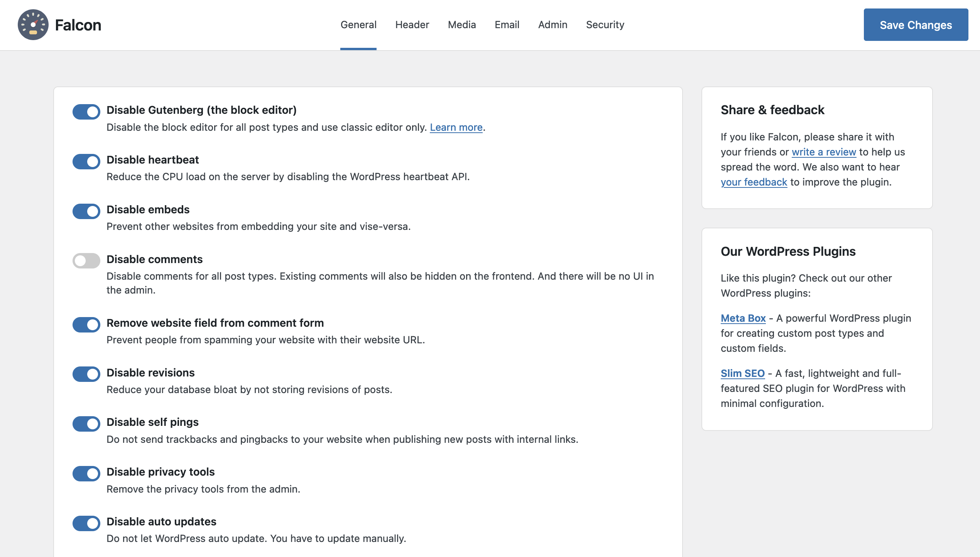
Task: Open the General tab
Action: [x=358, y=25]
